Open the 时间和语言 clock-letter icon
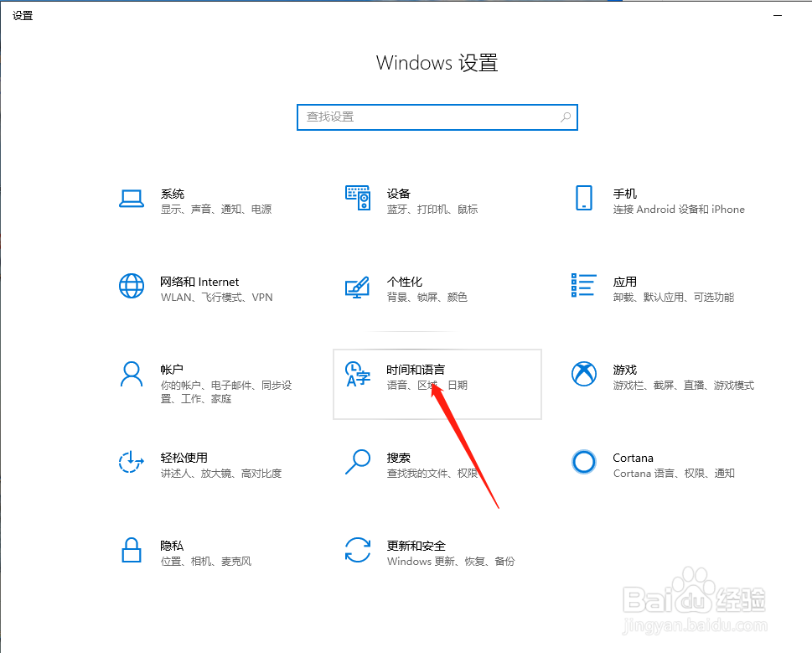The height and width of the screenshot is (653, 812). 358,374
